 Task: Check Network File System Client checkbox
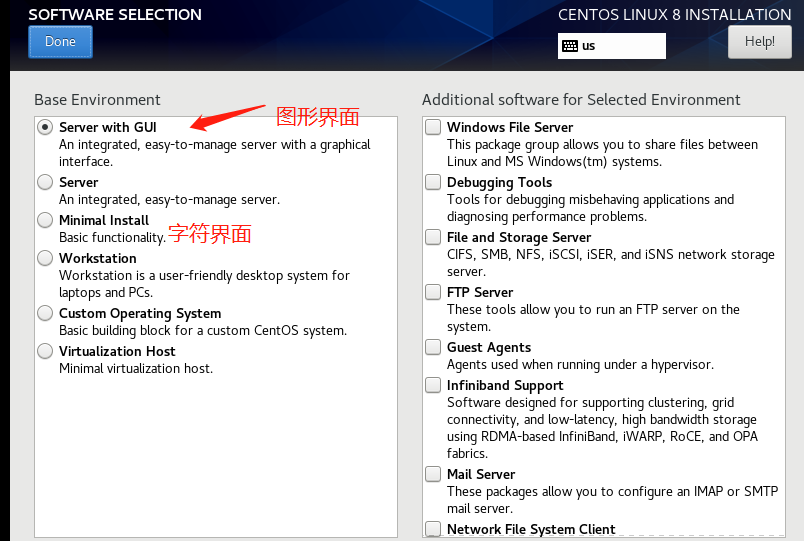coord(433,528)
